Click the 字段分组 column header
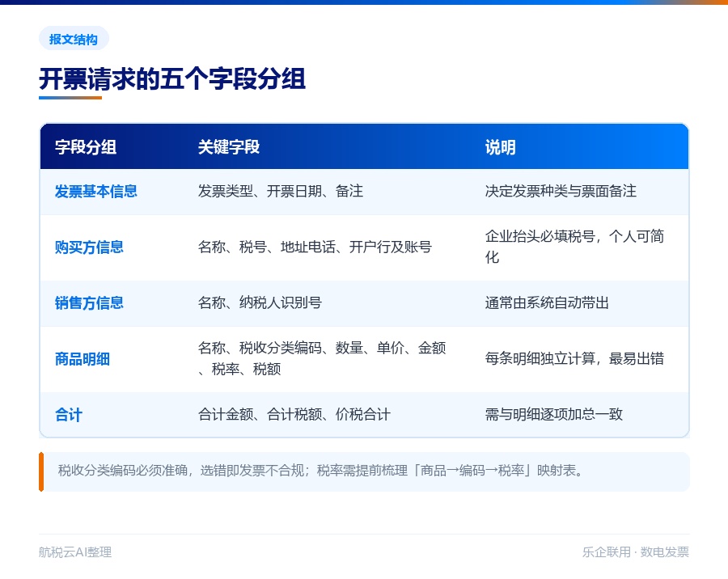728x579 pixels. (86, 147)
